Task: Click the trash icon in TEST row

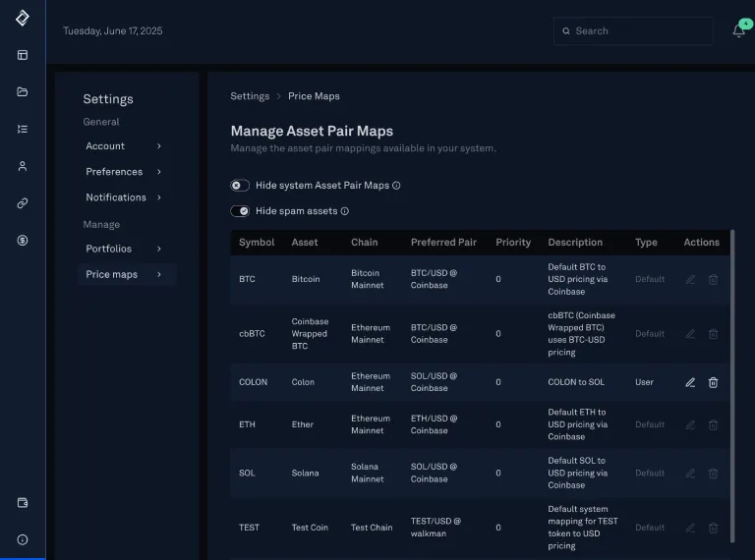Action: [x=713, y=528]
